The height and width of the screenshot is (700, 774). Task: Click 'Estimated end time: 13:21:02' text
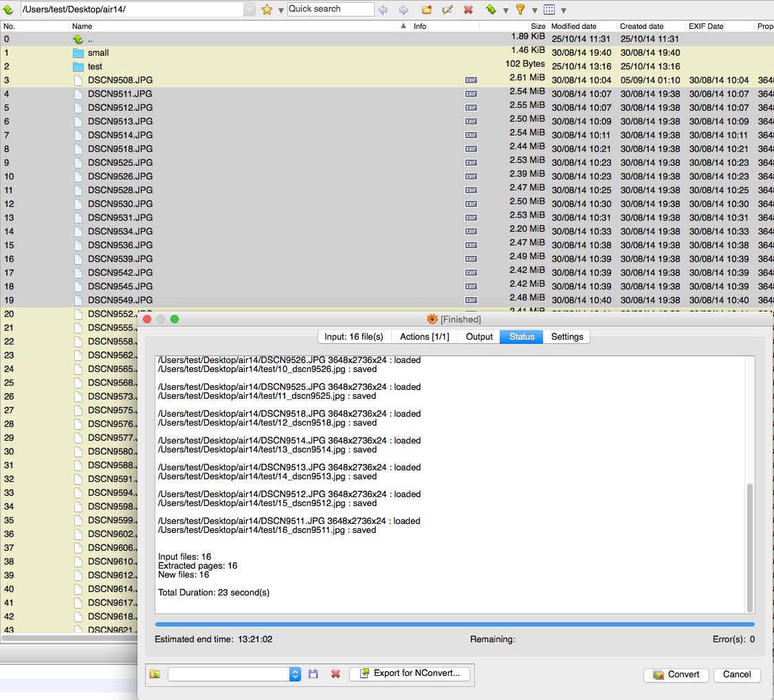[213, 639]
